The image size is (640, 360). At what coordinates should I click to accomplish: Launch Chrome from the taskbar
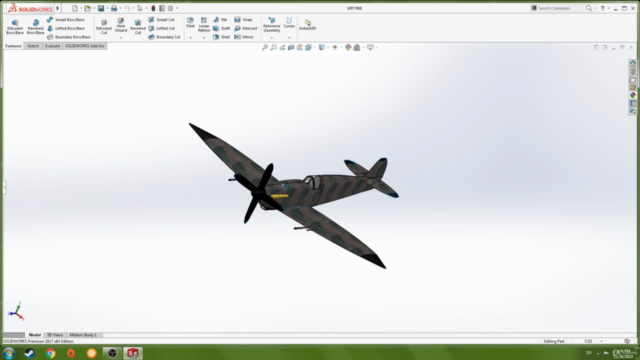pyautogui.click(x=50, y=353)
